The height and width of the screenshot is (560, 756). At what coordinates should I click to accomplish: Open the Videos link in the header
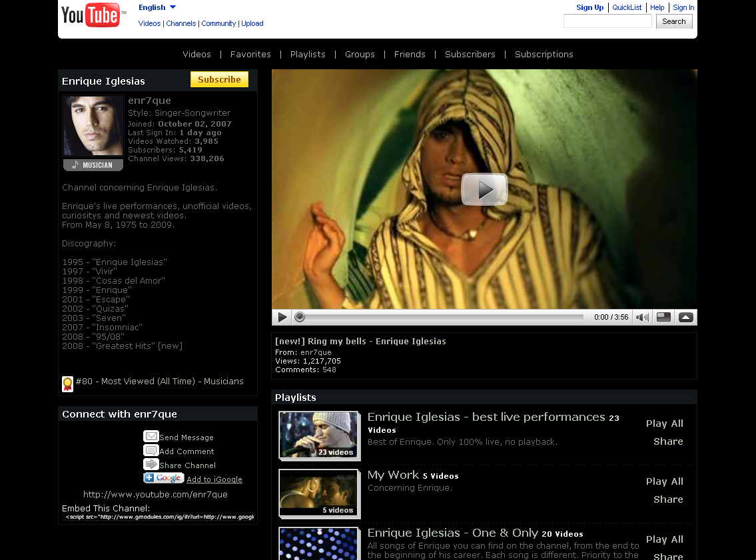[x=149, y=23]
